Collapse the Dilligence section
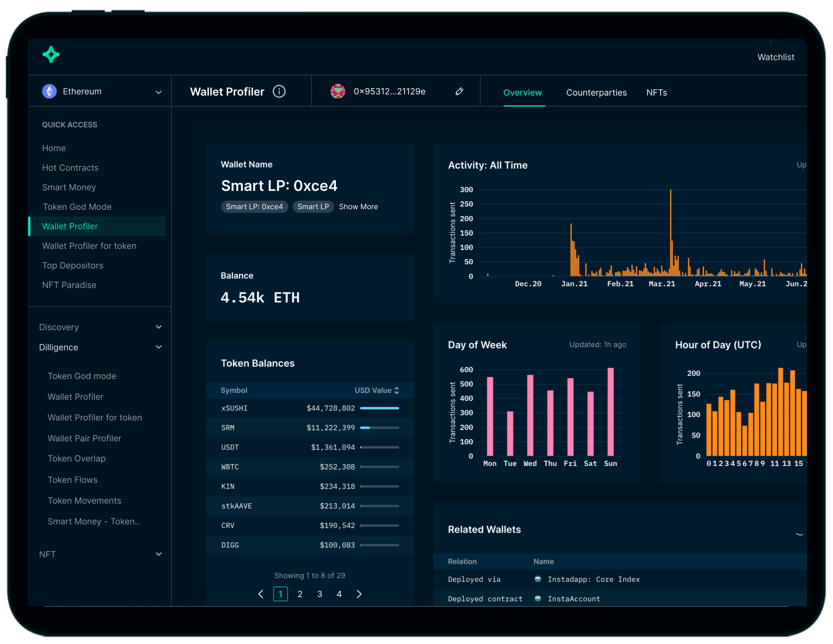This screenshot has height=644, width=833. pos(159,347)
